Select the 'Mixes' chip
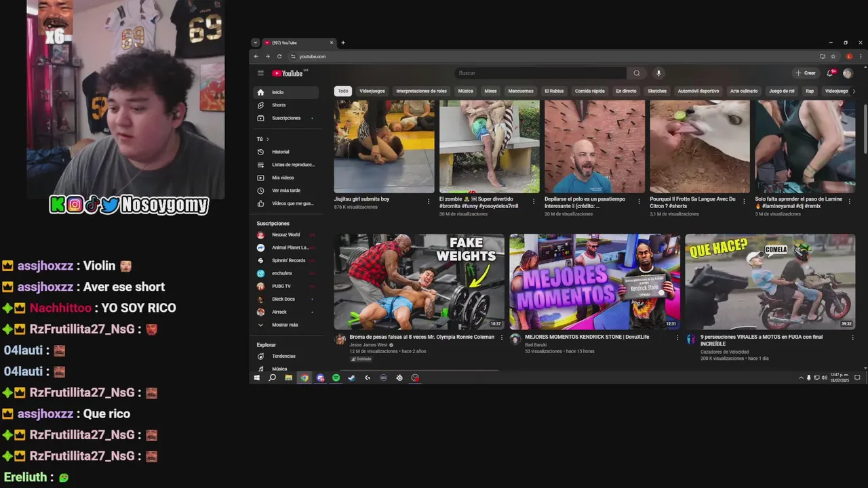 click(x=491, y=91)
